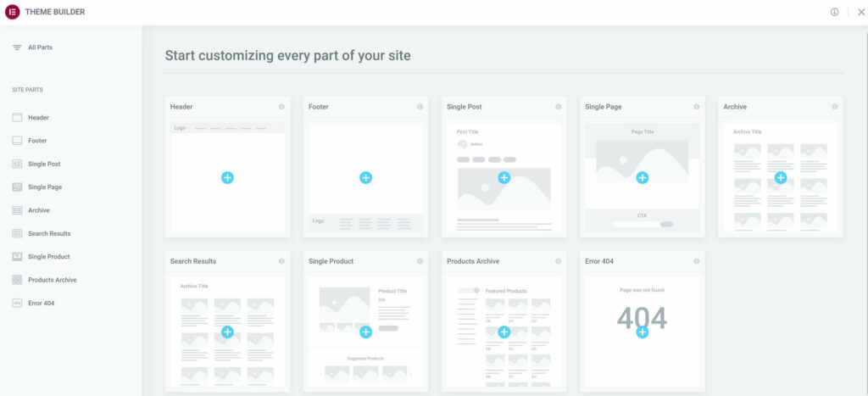The height and width of the screenshot is (396, 868).
Task: Show info for Header card
Action: click(x=281, y=107)
